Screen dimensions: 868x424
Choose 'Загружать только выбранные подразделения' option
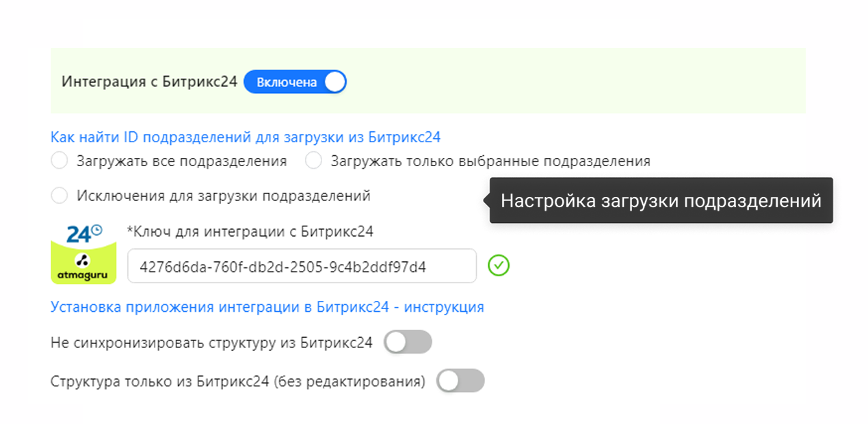tap(313, 161)
